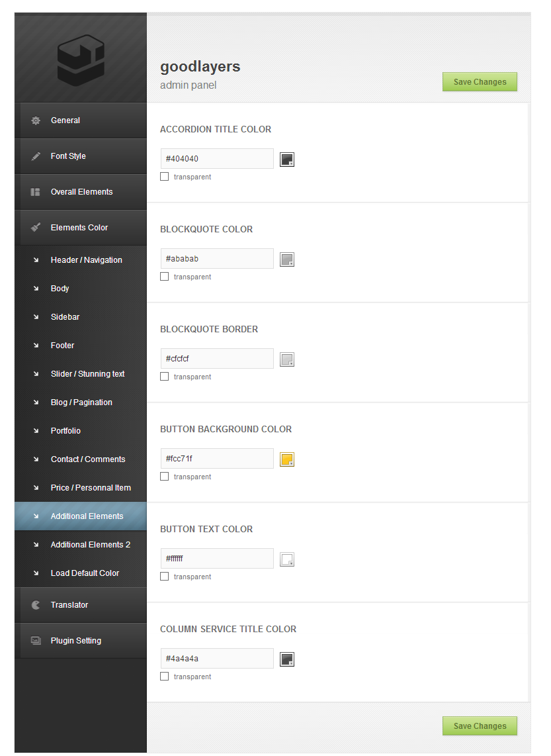Check transparent under Button Text Color
Screen dimensions: 551x756
(x=165, y=577)
